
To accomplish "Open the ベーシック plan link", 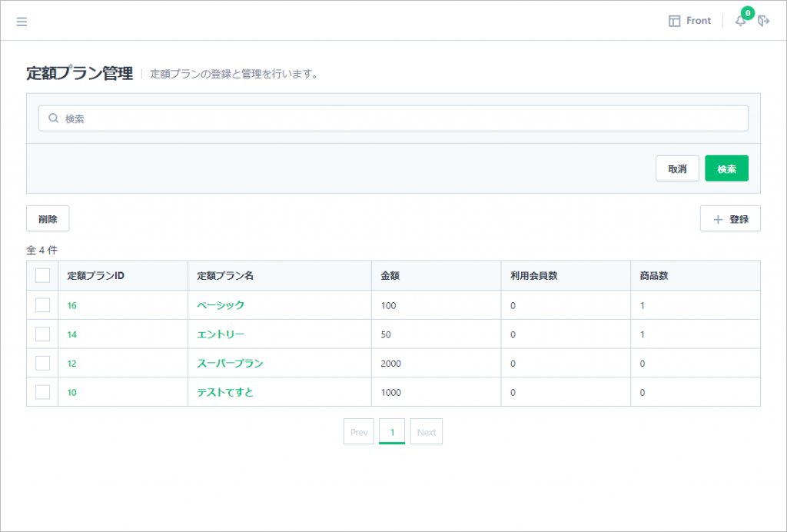I will (x=221, y=305).
